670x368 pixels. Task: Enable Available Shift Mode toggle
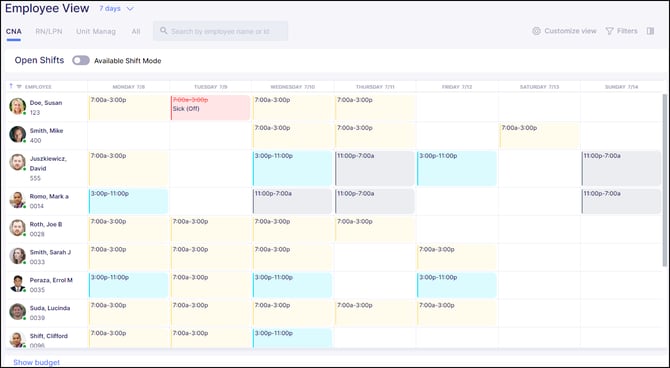click(81, 60)
